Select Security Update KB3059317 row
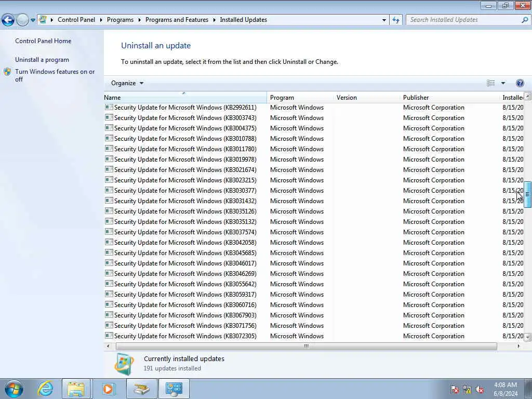This screenshot has width=532, height=399. (x=314, y=295)
